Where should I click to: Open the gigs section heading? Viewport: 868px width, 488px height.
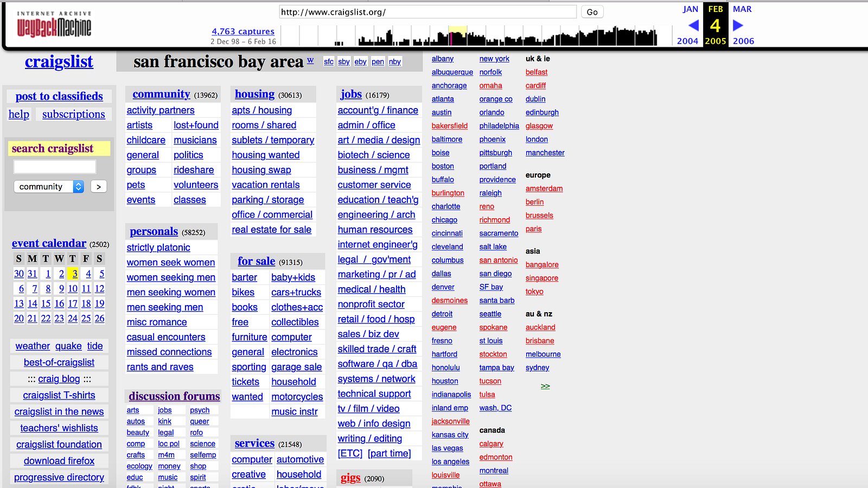pos(350,478)
